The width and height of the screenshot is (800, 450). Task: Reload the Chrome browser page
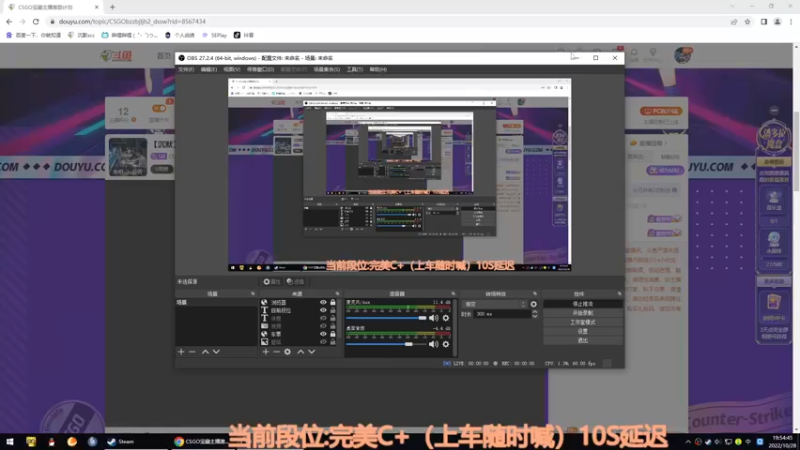tap(36, 21)
